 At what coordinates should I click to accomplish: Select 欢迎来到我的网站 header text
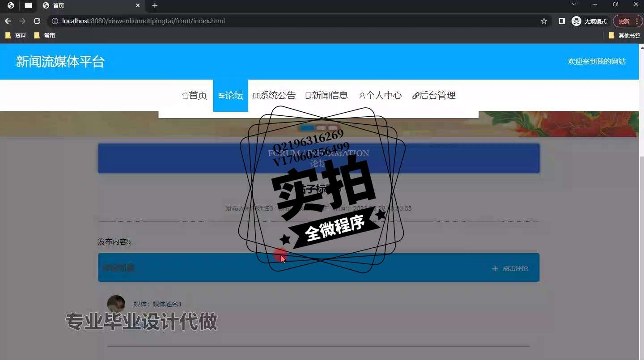pos(597,62)
